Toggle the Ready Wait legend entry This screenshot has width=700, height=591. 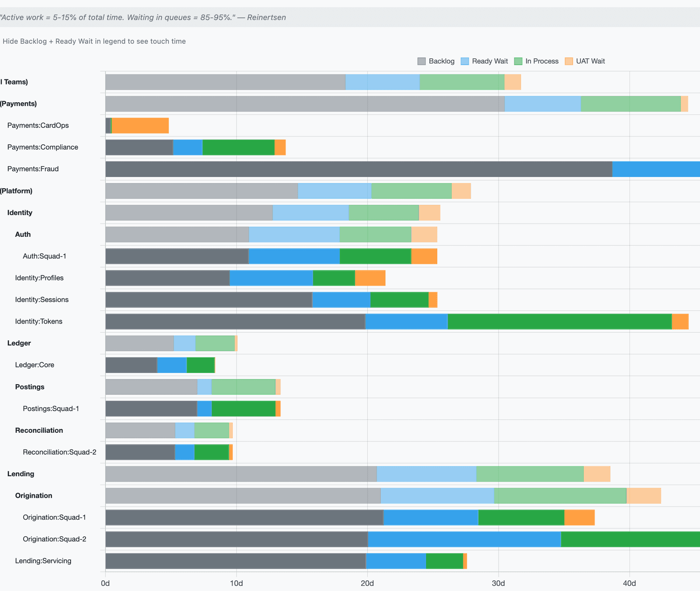[484, 61]
